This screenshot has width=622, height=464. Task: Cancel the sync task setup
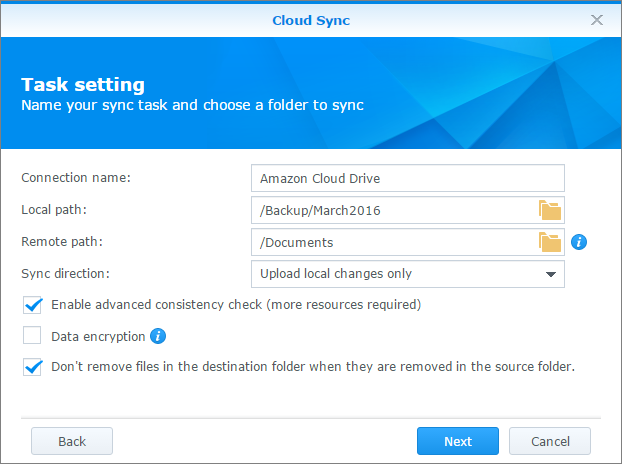click(550, 441)
